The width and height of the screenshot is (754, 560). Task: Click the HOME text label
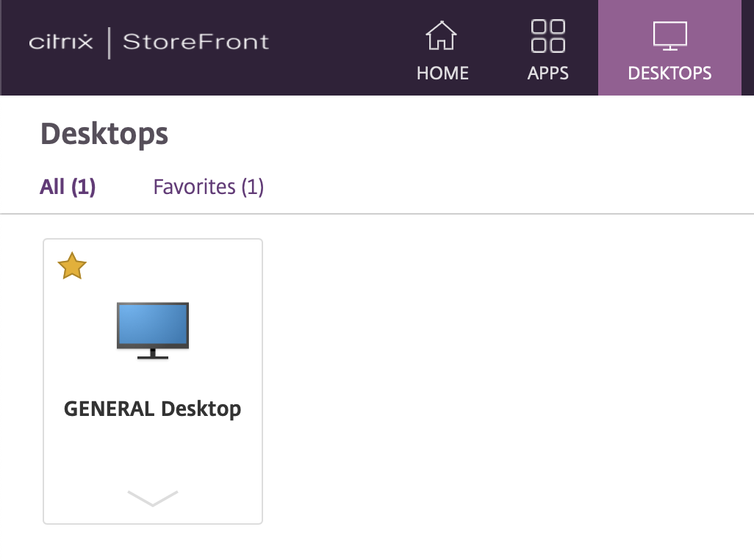(442, 73)
